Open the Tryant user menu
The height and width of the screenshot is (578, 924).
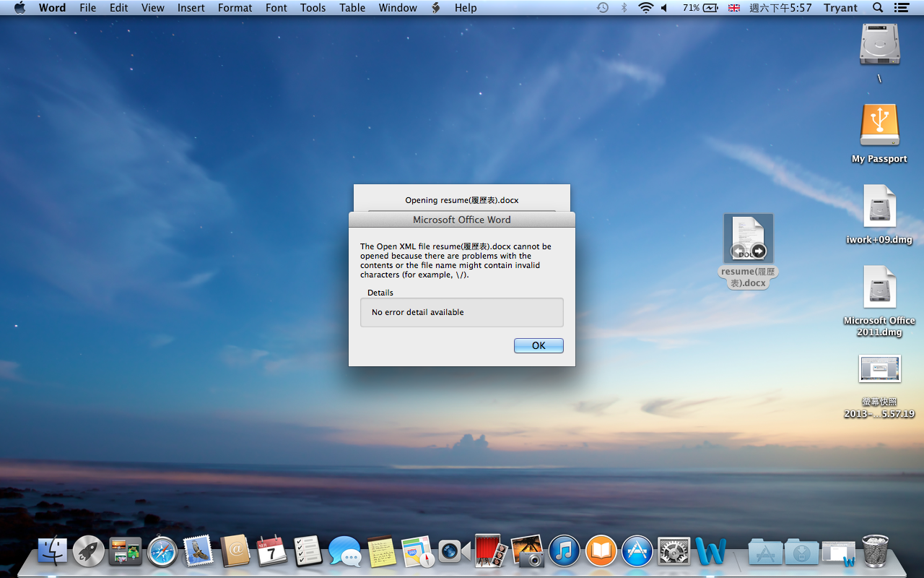[x=841, y=8]
